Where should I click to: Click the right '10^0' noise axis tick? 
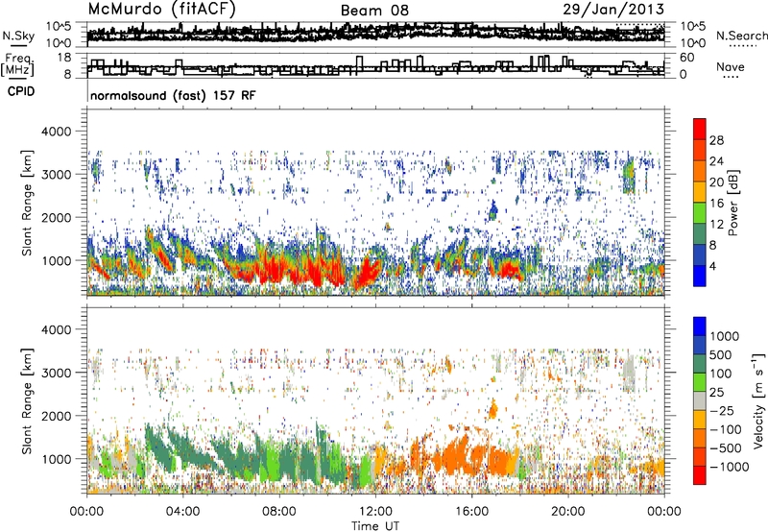click(693, 43)
